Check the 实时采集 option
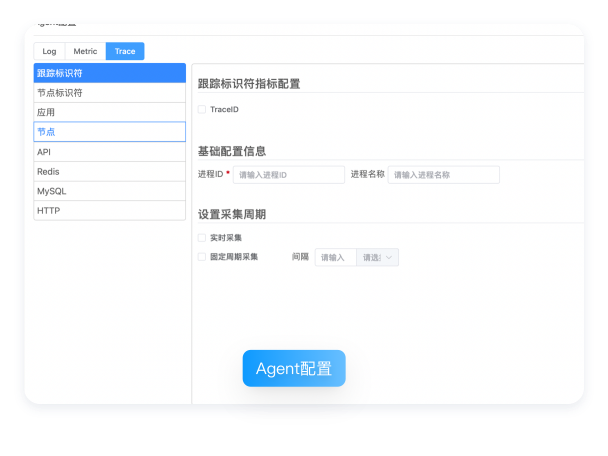This screenshot has height=456, width=608. click(202, 238)
